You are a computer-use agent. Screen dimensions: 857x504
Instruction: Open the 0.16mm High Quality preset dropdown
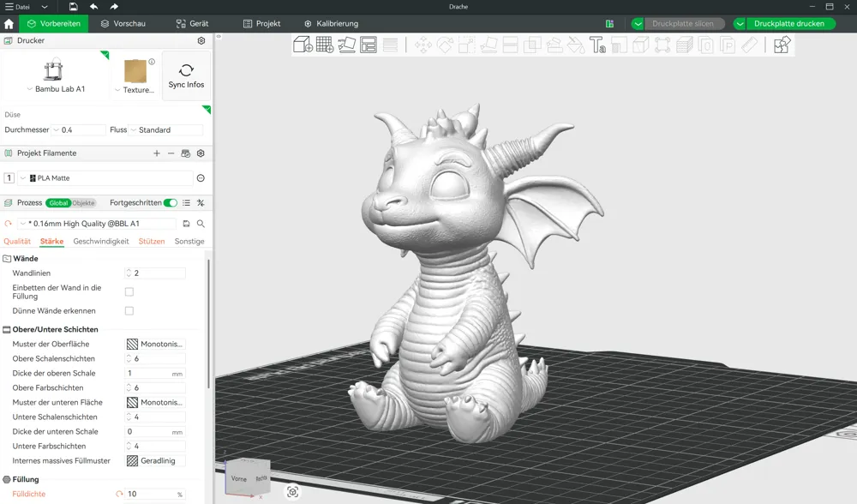(98, 224)
